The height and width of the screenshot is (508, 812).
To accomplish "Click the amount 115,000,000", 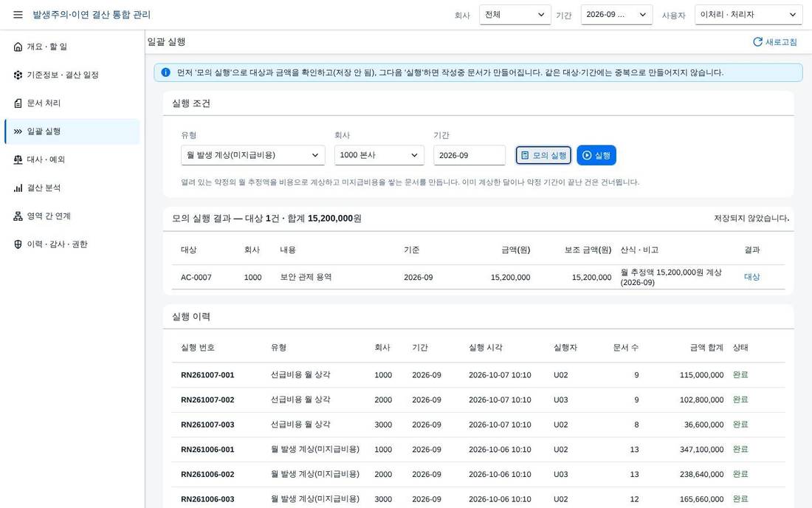I will 702,375.
